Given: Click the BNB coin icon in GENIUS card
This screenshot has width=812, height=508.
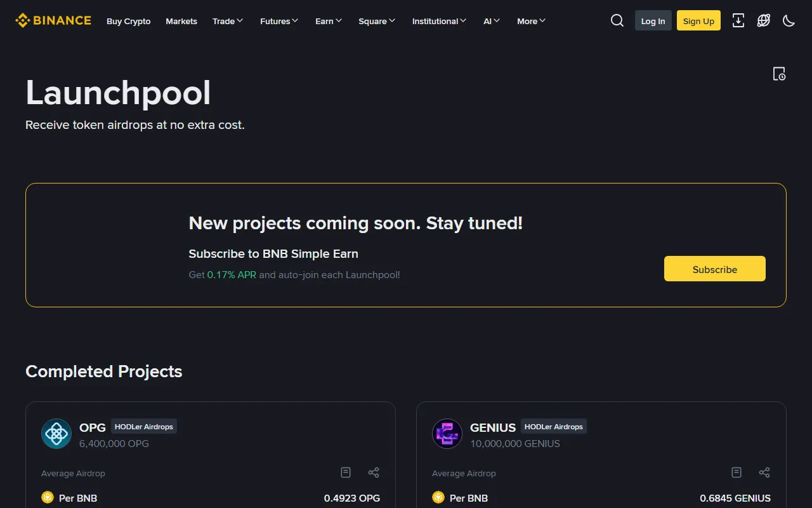Looking at the screenshot, I should [438, 497].
